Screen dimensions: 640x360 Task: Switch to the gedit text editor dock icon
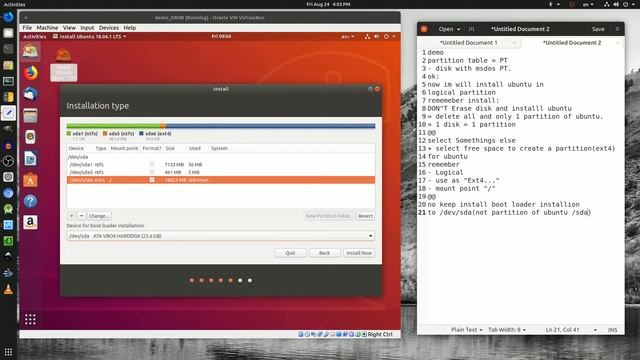(8, 113)
